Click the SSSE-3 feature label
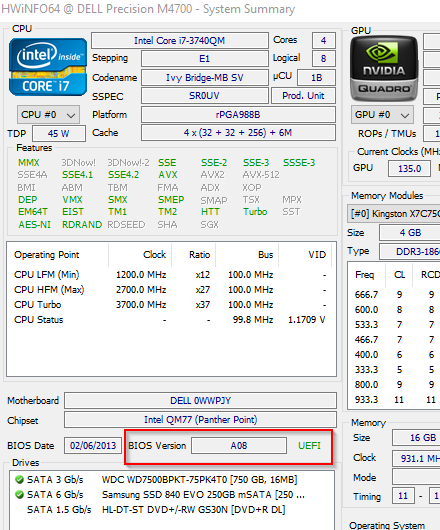The height and width of the screenshot is (530, 440). tap(299, 163)
